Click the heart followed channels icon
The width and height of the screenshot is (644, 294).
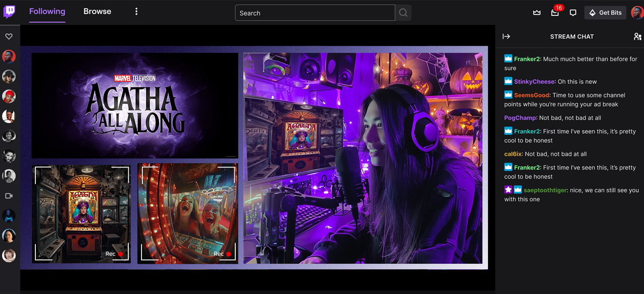(9, 37)
